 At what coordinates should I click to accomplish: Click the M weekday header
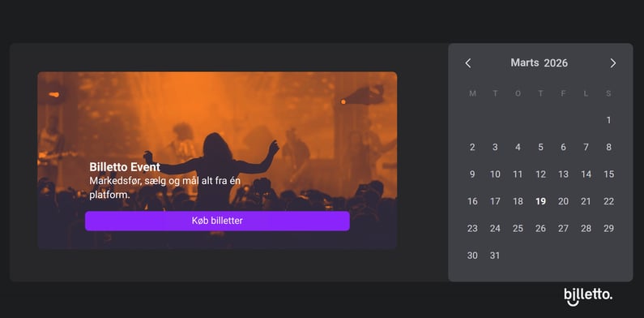pos(472,94)
